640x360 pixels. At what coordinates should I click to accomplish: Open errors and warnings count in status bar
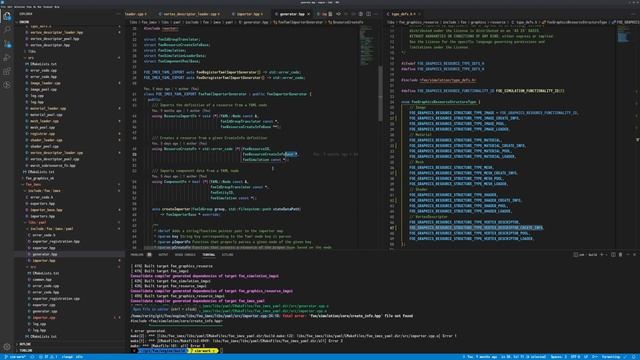pos(49,357)
